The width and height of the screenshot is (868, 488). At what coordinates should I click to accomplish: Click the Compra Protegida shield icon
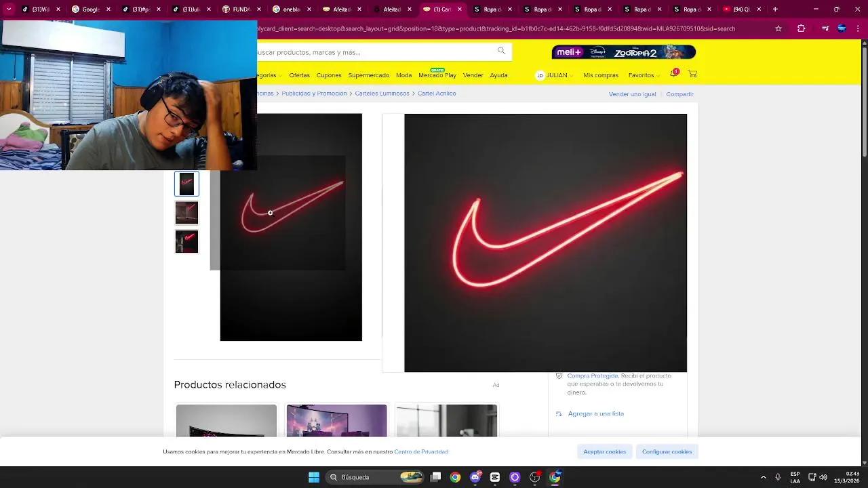pos(559,375)
